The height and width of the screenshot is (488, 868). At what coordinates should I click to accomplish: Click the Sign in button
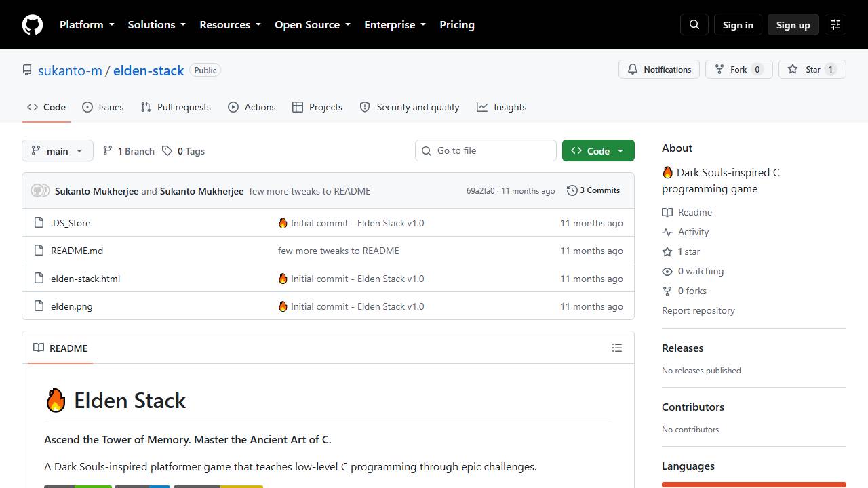(738, 24)
